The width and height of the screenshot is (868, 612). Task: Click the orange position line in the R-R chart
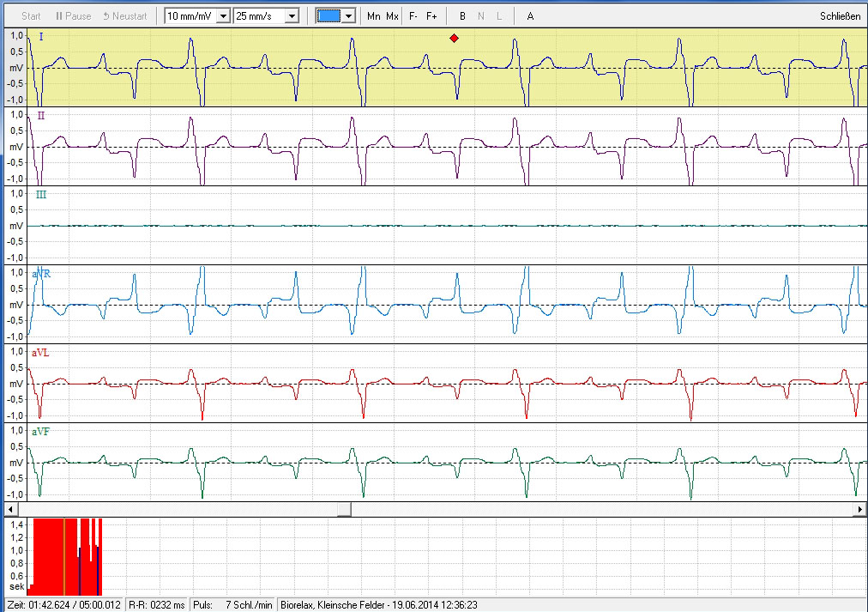tap(64, 556)
